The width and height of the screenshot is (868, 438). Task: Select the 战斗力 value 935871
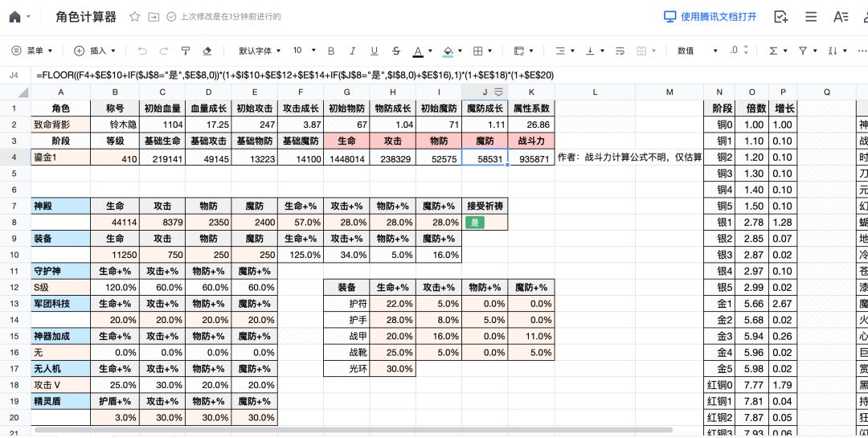531,158
